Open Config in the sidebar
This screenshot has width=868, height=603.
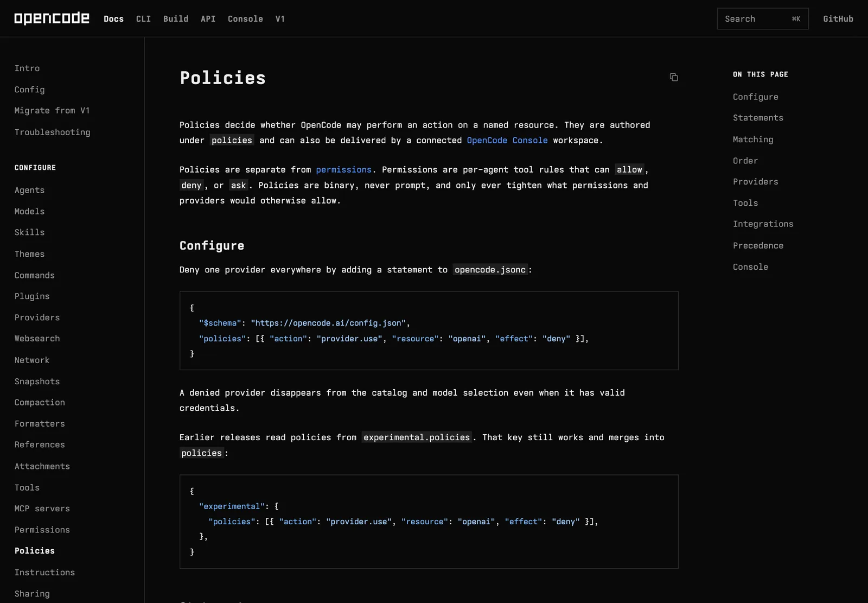pos(30,90)
